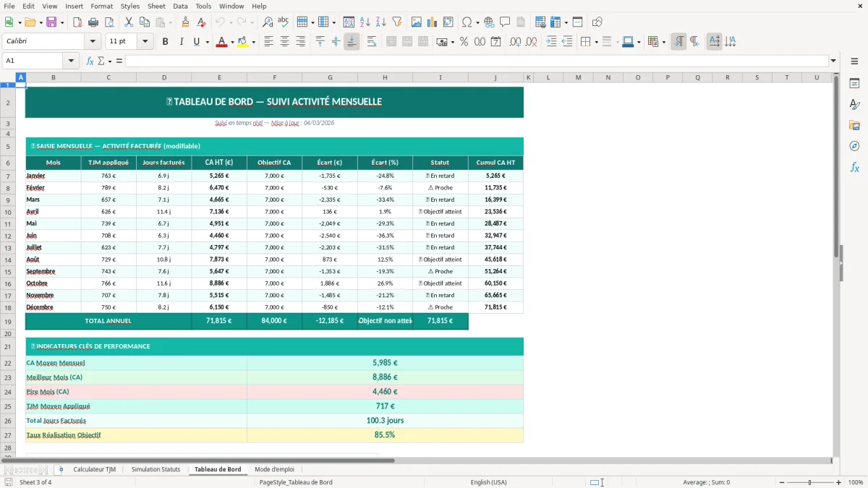Switch to the Calculateur TJM sheet
Screen dimensions: 868x488
click(94, 469)
